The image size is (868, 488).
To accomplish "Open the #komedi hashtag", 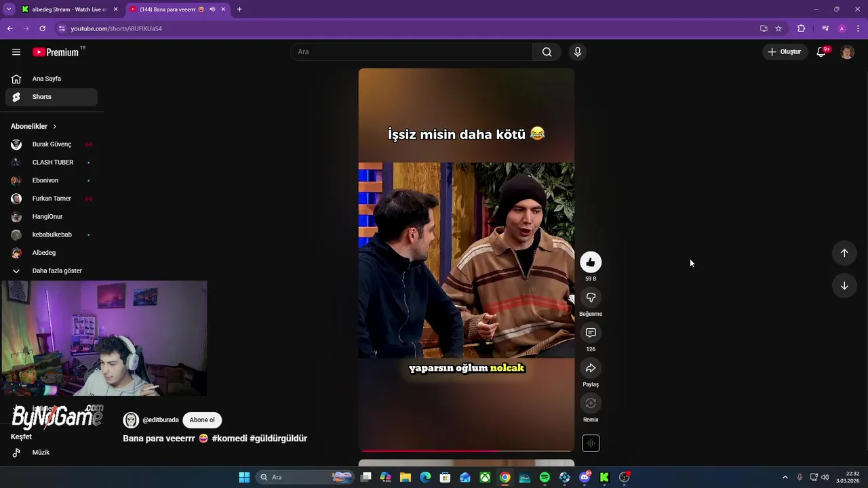I will tap(229, 439).
